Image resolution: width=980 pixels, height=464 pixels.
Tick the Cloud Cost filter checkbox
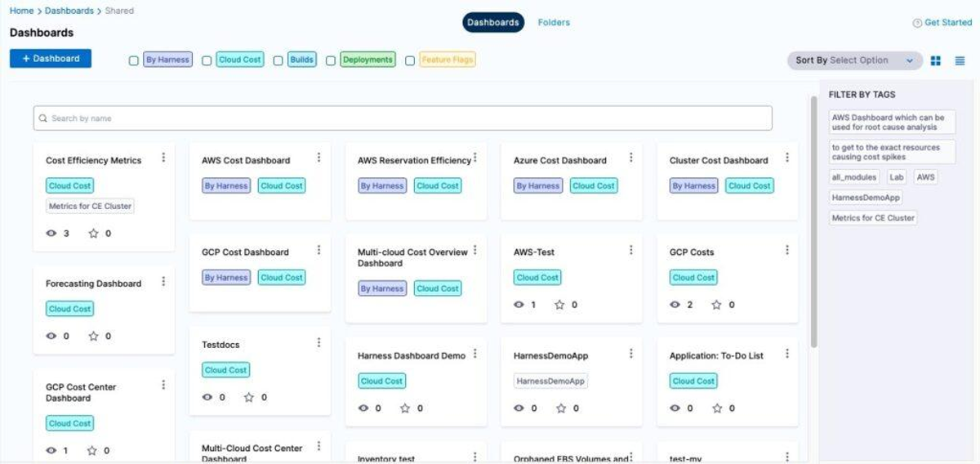point(207,60)
